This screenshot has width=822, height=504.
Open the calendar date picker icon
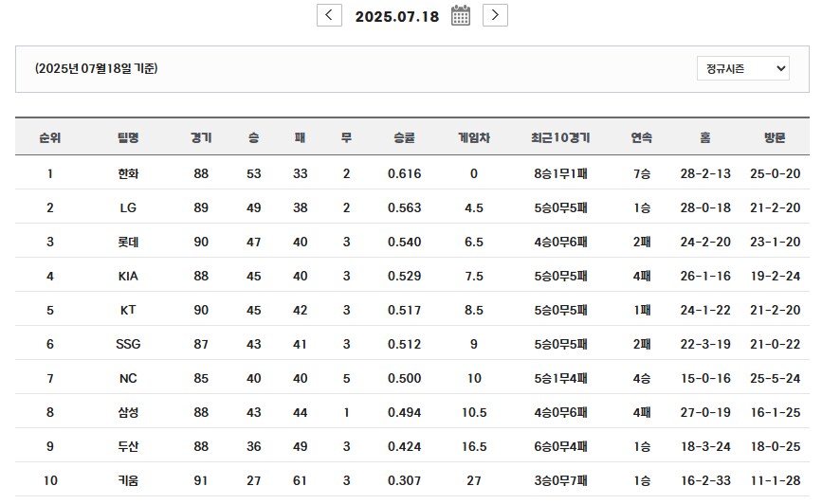click(460, 15)
